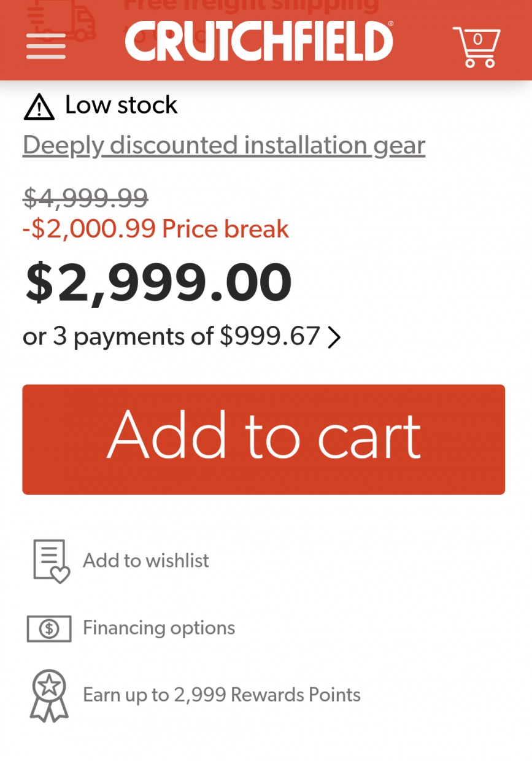The width and height of the screenshot is (532, 761).
Task: Open the '3 payments of $999.67' option
Action: coord(172,336)
